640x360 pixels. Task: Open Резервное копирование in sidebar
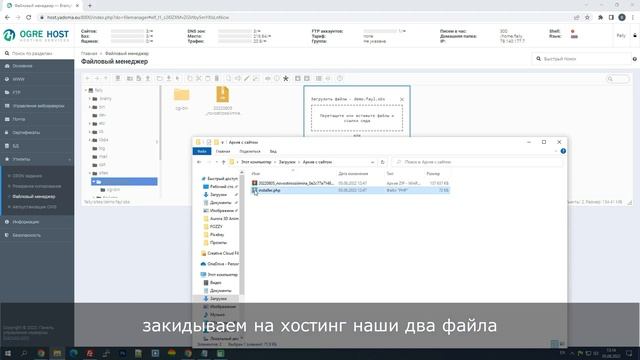click(x=37, y=186)
